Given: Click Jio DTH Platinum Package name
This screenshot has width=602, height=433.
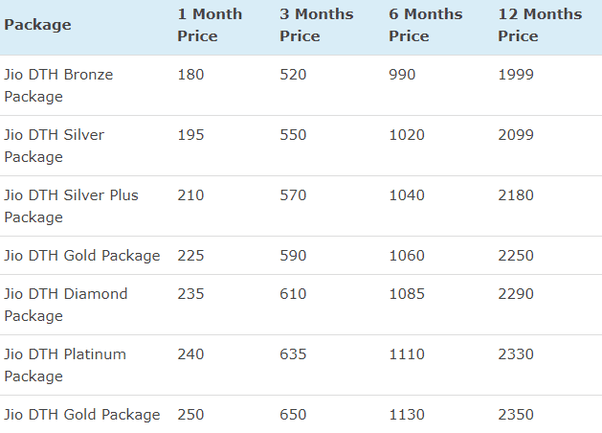Looking at the screenshot, I should [x=65, y=365].
